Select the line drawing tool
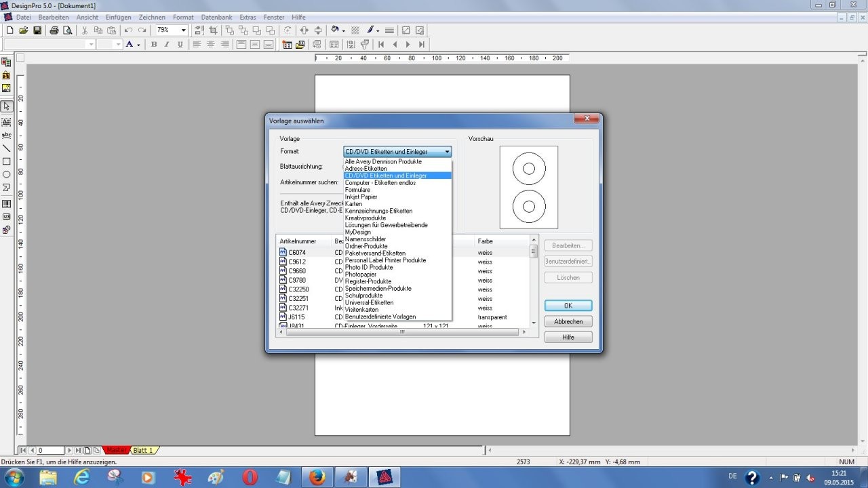Screen dimensions: 868x488 [x=6, y=148]
